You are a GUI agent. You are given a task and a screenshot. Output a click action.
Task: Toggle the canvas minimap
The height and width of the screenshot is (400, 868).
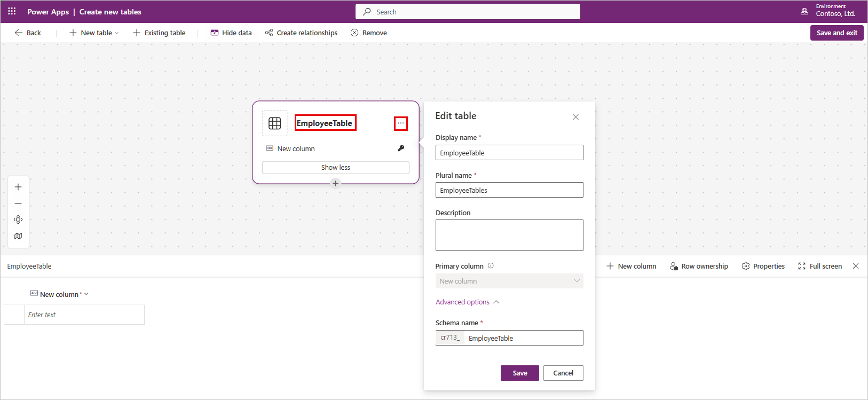point(18,236)
